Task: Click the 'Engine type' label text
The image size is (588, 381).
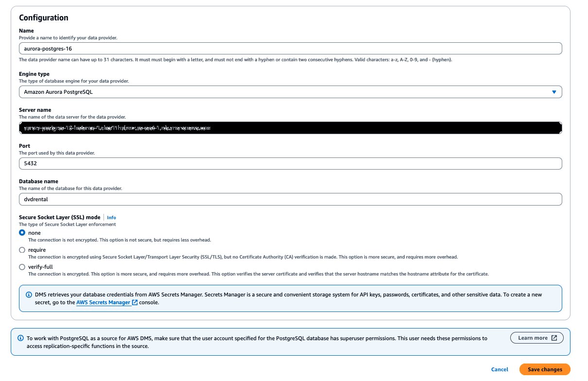Action: pyautogui.click(x=34, y=74)
